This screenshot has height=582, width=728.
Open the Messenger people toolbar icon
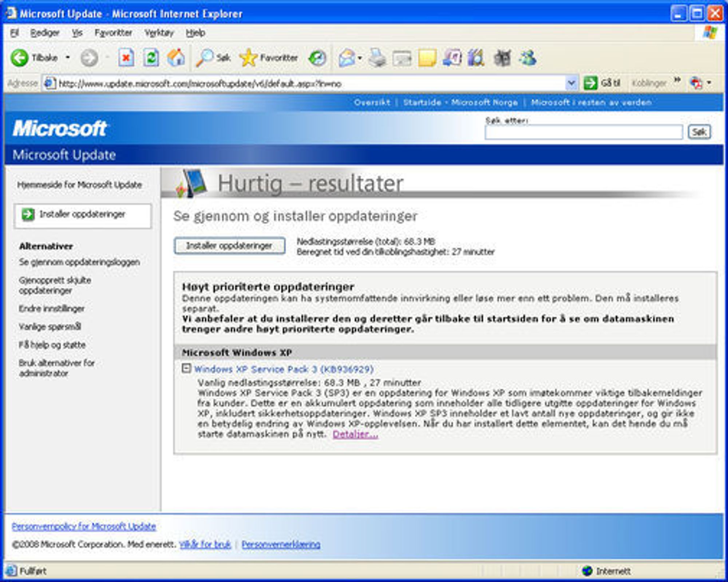(528, 58)
